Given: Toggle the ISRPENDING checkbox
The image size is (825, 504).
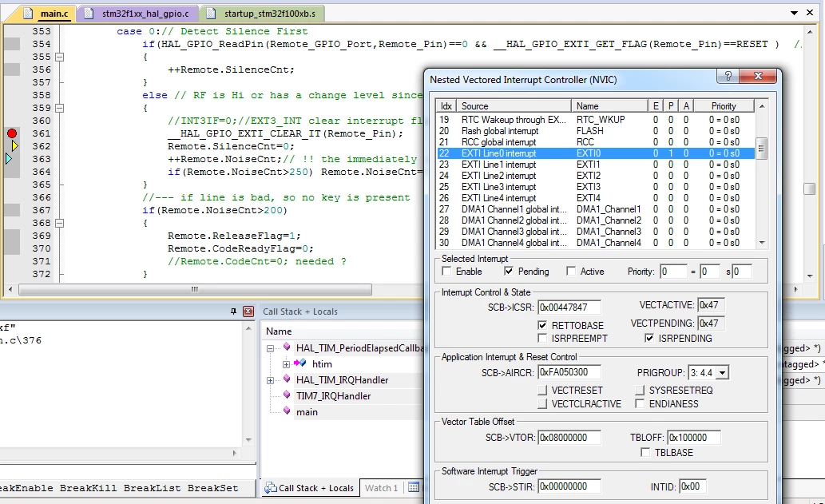Looking at the screenshot, I should pyautogui.click(x=649, y=338).
